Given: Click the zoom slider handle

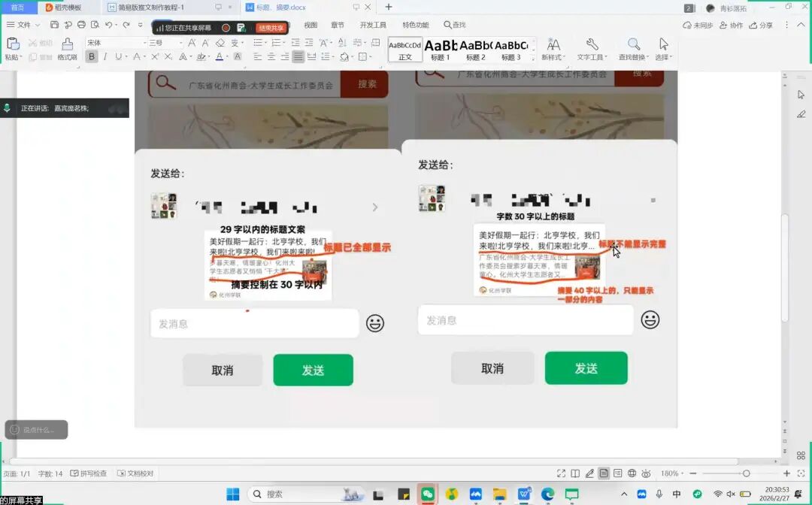Looking at the screenshot, I should 747,473.
